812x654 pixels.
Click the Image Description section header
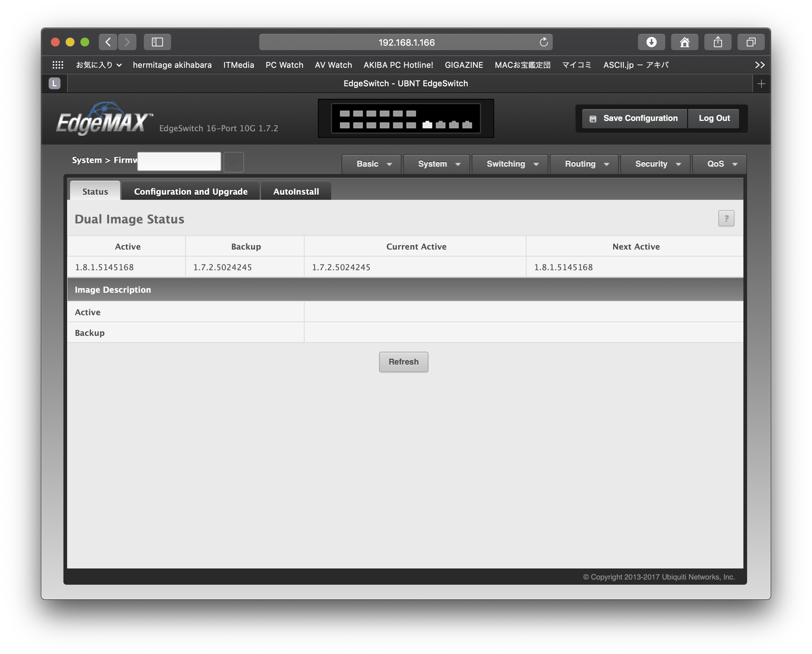coord(405,289)
